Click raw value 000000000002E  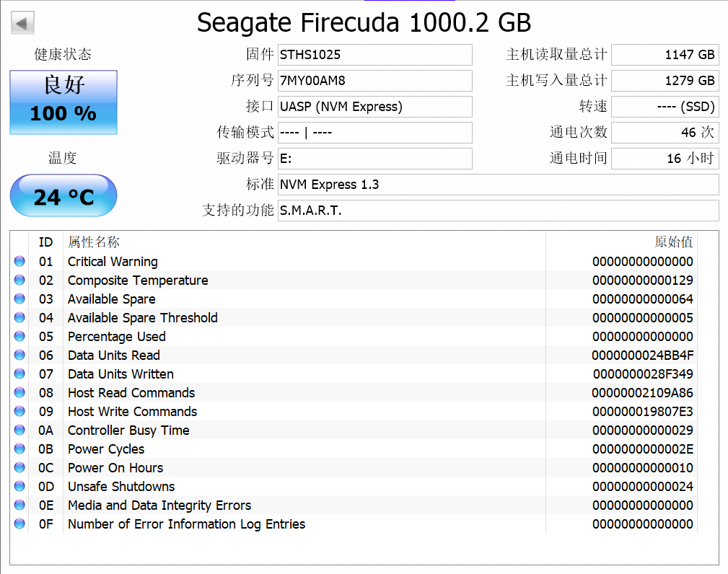(643, 449)
